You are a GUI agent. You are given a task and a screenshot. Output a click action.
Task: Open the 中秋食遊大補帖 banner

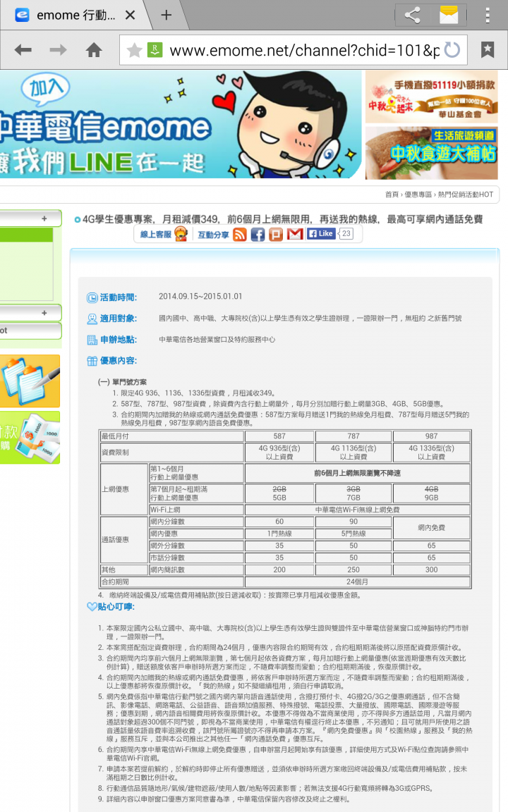pos(431,153)
